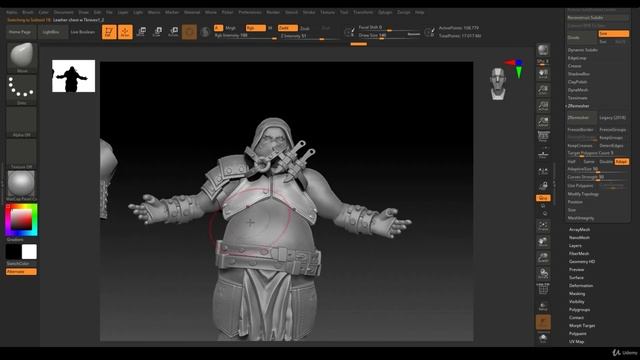Click the Actual size icon

click(543, 106)
